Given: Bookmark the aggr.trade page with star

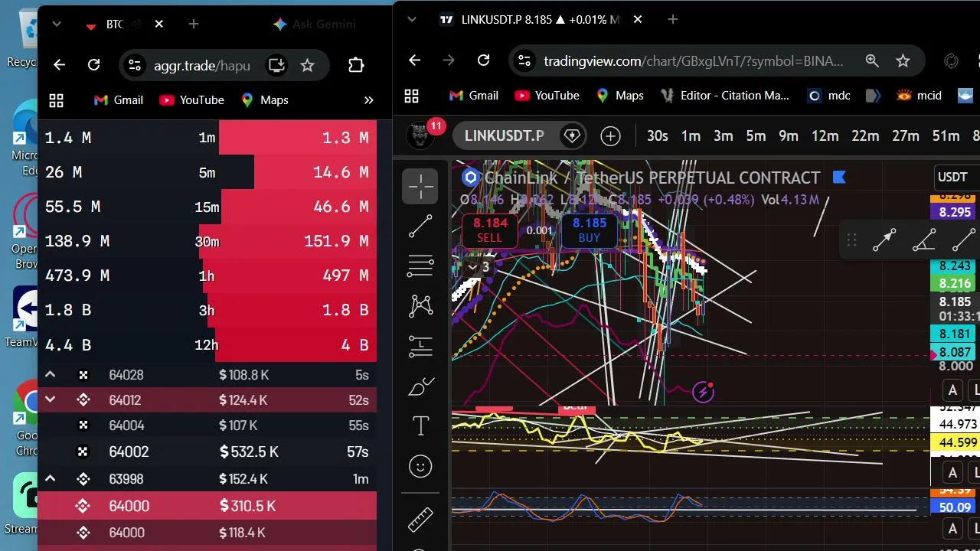Looking at the screenshot, I should point(307,65).
